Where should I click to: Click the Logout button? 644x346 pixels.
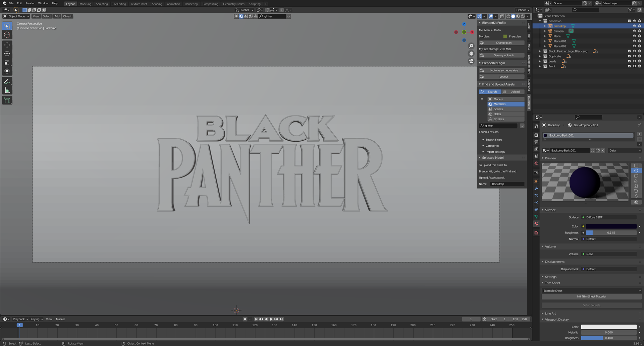pyautogui.click(x=502, y=77)
